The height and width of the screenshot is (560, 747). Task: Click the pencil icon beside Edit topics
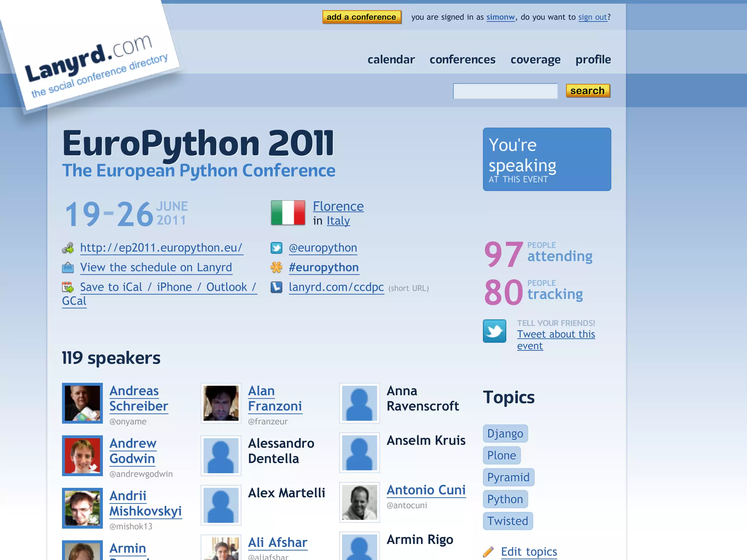coord(488,552)
